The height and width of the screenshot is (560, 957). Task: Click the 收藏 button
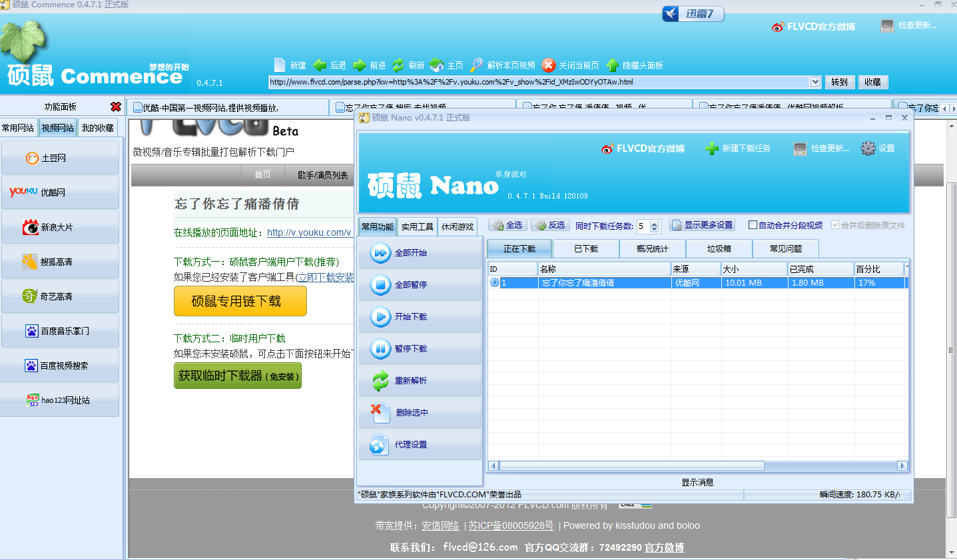pyautogui.click(x=873, y=82)
